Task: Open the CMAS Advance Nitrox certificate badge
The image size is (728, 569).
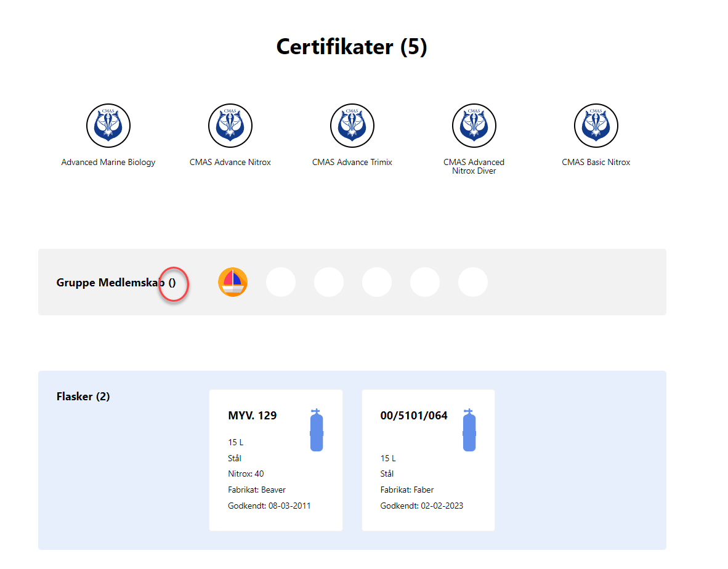Action: click(x=230, y=125)
